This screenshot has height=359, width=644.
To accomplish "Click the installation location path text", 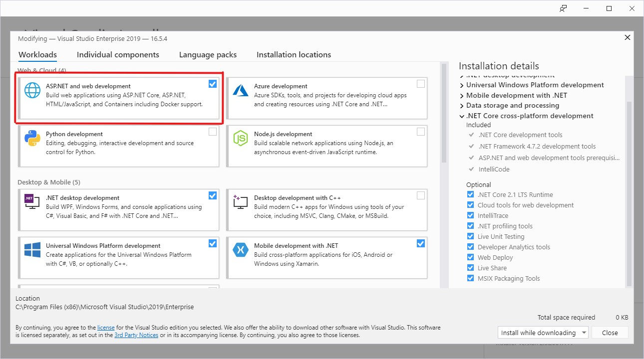I will pos(105,307).
